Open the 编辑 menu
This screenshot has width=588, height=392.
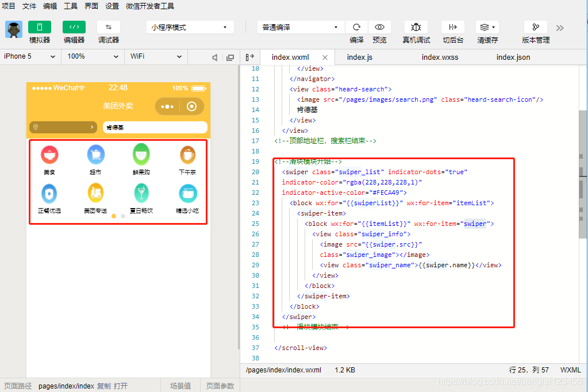50,6
